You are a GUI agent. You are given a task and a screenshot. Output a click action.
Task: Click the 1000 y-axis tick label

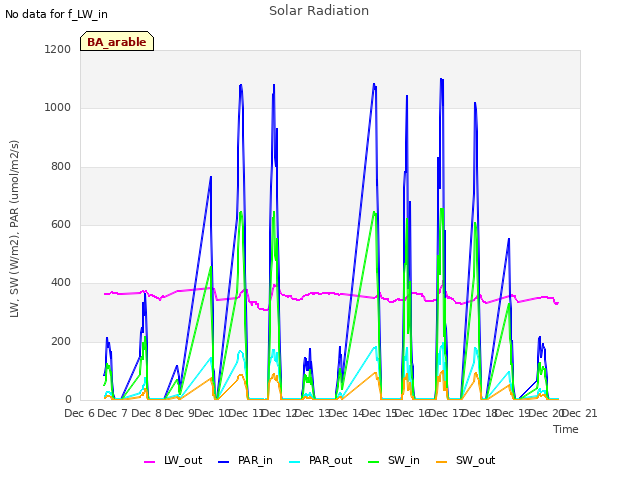[58, 108]
